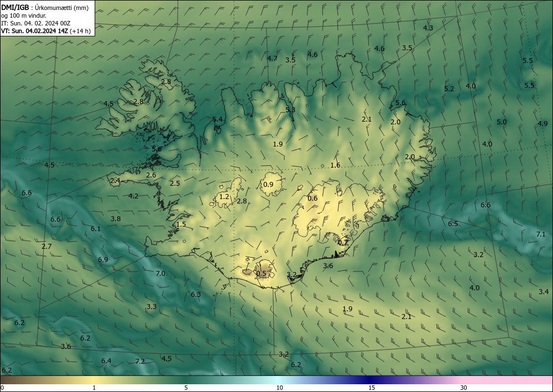Image resolution: width=553 pixels, height=392 pixels.
Task: Click the value 1.6 on the map
Action: tap(335, 165)
